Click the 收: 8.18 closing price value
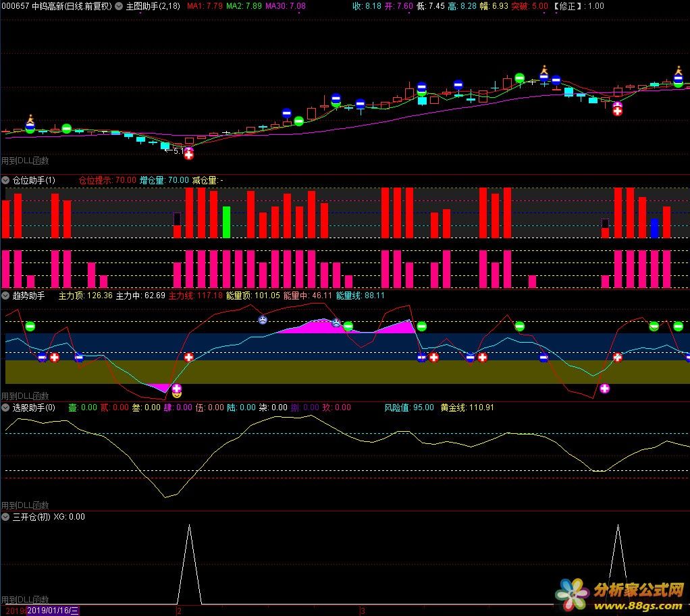This screenshot has width=690, height=616. (x=367, y=6)
